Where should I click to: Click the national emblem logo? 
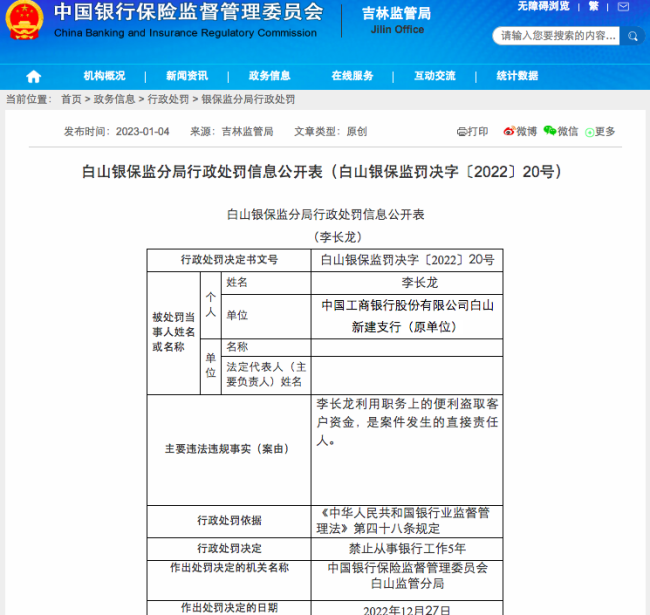[24, 20]
